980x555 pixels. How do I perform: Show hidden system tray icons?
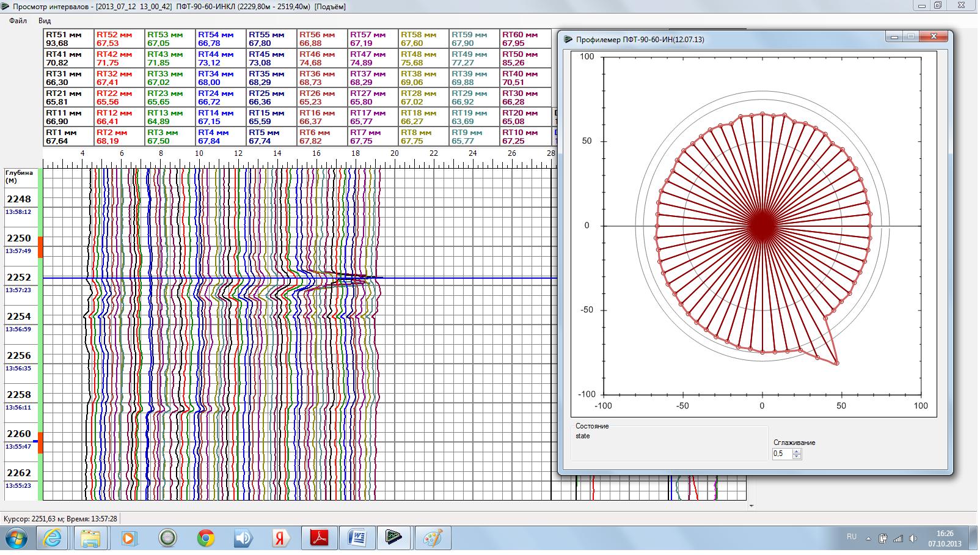point(868,538)
